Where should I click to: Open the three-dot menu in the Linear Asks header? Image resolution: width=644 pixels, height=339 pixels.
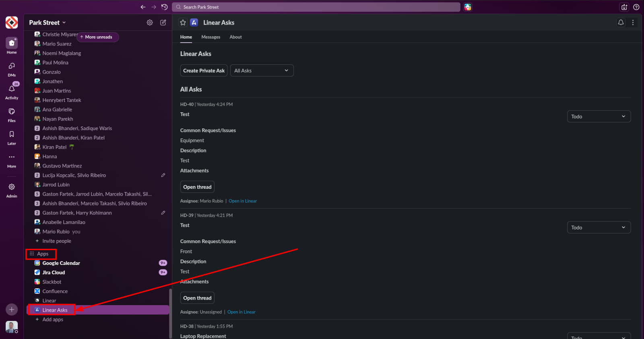[633, 23]
